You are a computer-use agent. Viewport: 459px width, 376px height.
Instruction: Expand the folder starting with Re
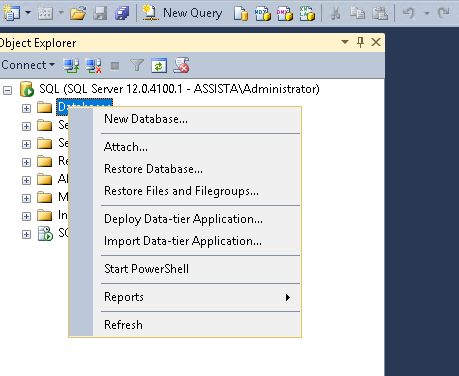pyautogui.click(x=26, y=162)
